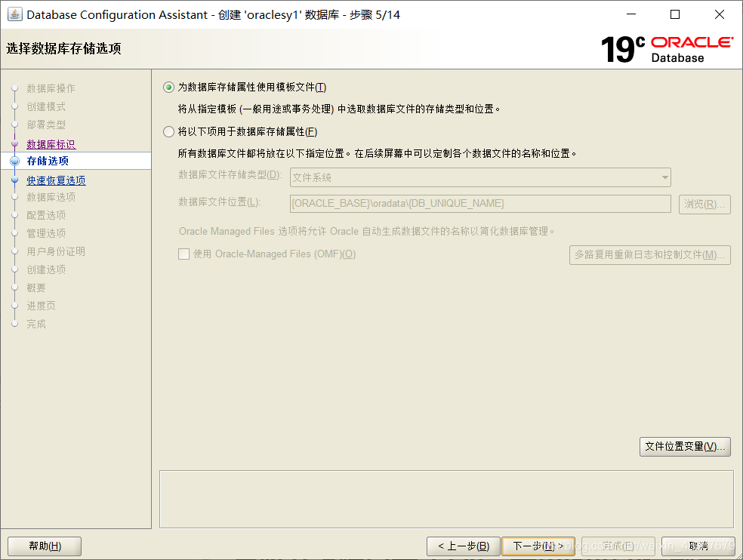
Task: Click the 进度页 step label
Action: (x=41, y=306)
